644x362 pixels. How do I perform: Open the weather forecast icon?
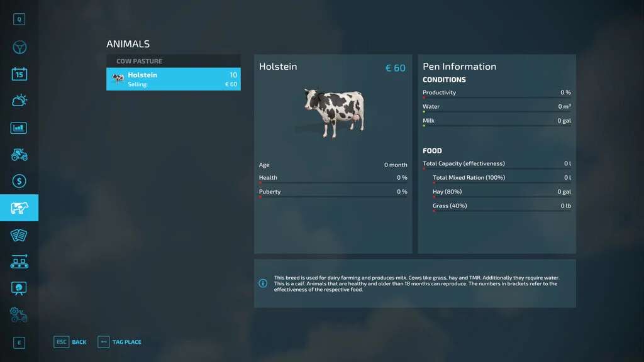(19, 101)
